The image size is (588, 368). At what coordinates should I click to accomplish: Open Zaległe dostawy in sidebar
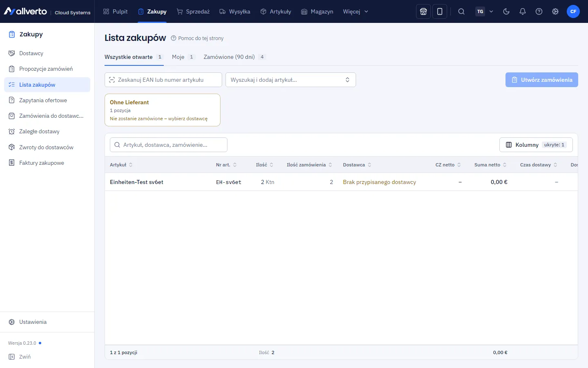pos(47,131)
